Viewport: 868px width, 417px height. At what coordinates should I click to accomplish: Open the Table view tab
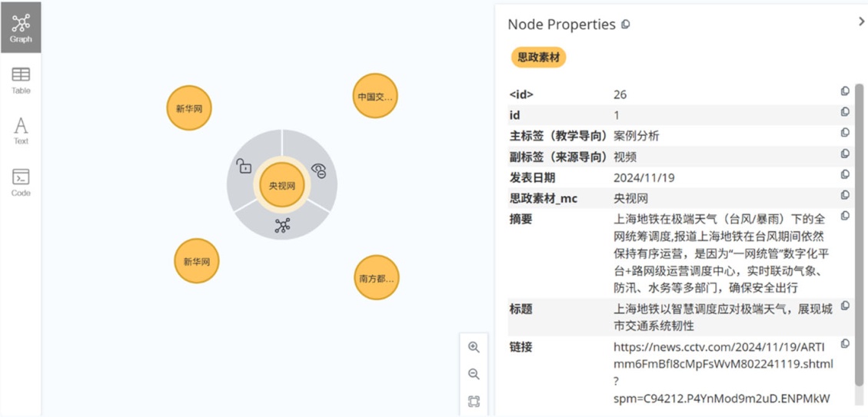tap(21, 80)
